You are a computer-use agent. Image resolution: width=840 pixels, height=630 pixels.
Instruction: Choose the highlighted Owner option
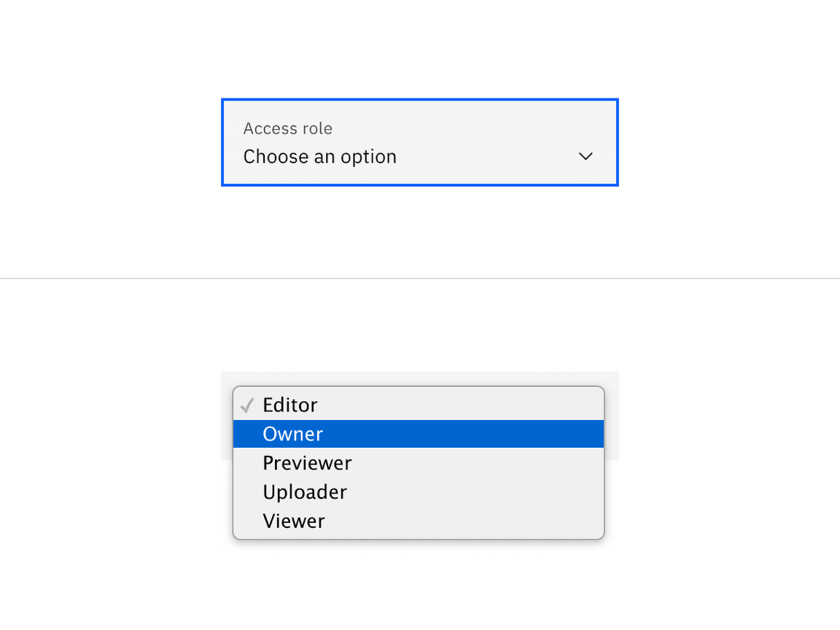click(293, 434)
